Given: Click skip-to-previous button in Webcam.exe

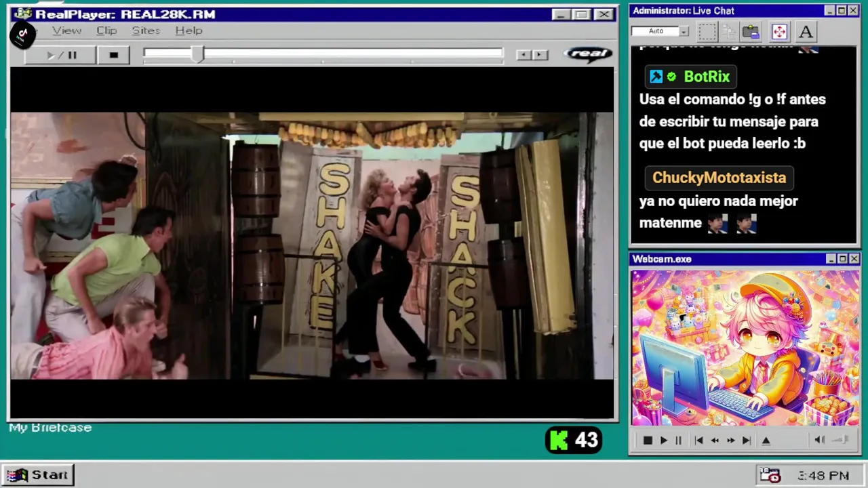Looking at the screenshot, I should pyautogui.click(x=699, y=441).
